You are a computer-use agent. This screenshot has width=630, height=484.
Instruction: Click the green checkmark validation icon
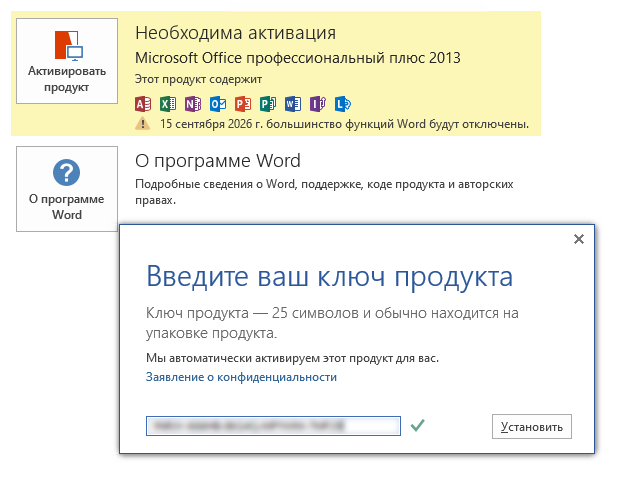[x=417, y=425]
